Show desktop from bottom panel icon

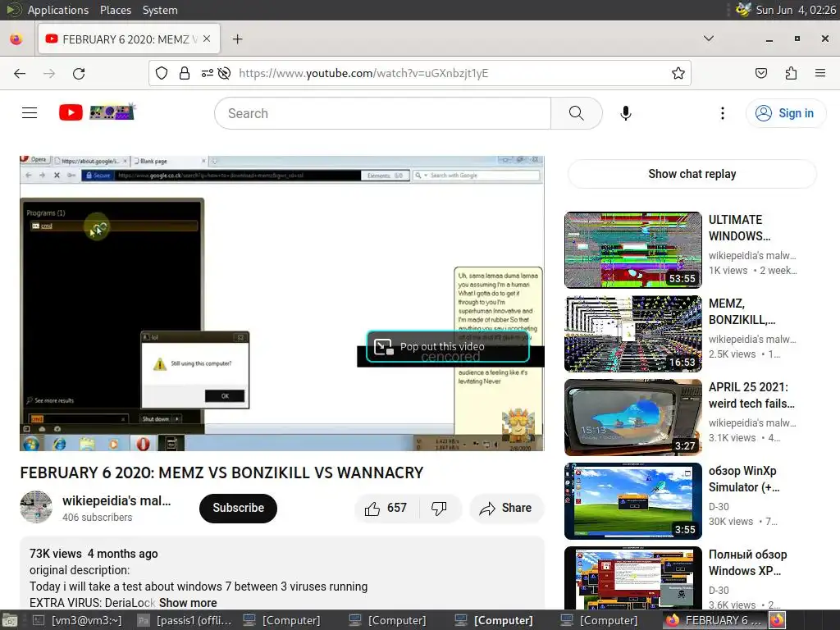[x=10, y=620]
